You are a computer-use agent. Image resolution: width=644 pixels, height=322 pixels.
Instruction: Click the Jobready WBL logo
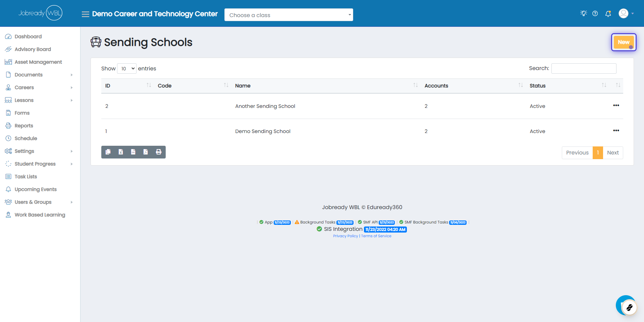coord(40,13)
